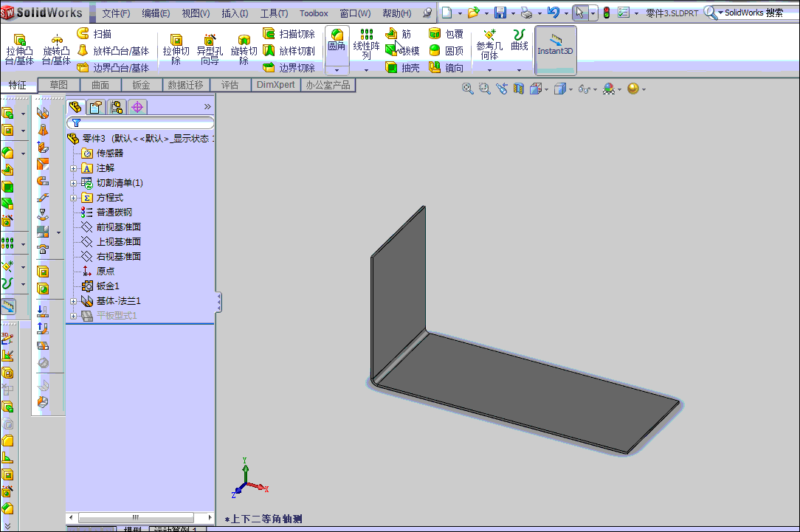Choose the 扫描切除 swept cut tool

(289, 34)
